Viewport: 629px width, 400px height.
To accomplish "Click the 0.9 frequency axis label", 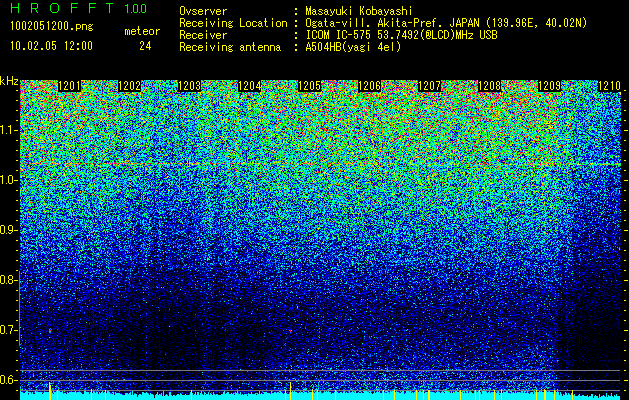I will (6, 230).
